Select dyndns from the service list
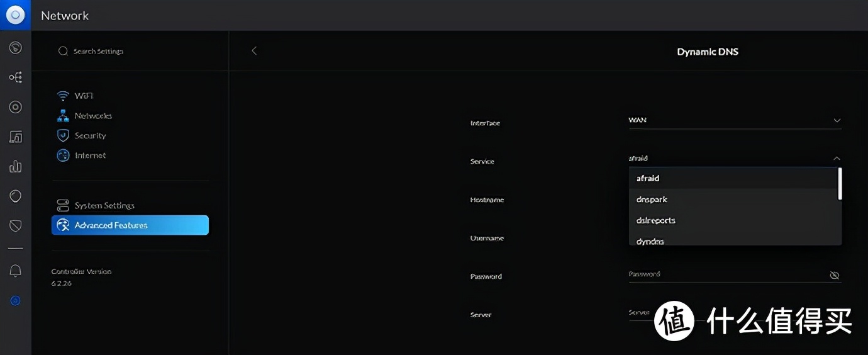 pos(733,239)
